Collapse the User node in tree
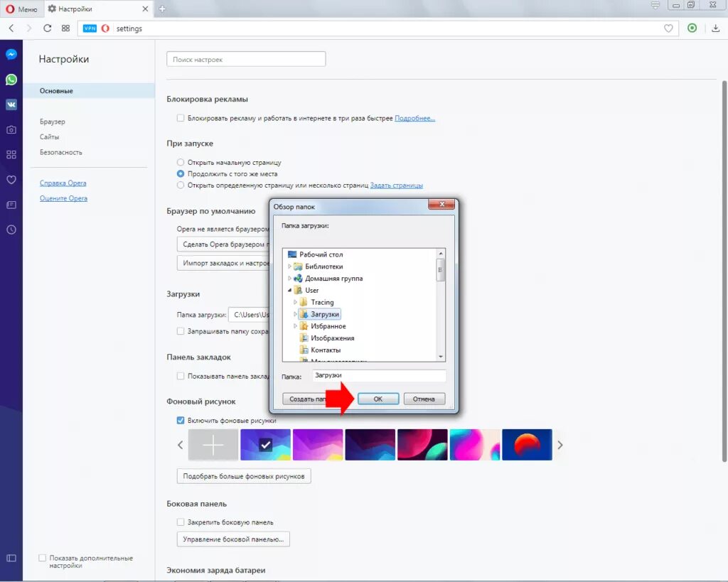Image resolution: width=728 pixels, height=582 pixels. (290, 290)
